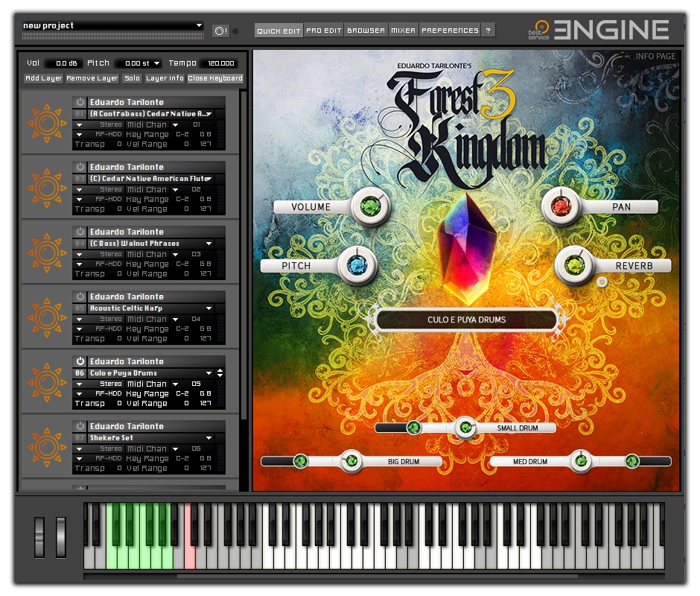700x596 pixels.
Task: Click sun icon of Walnut Phrases layer
Action: [46, 253]
